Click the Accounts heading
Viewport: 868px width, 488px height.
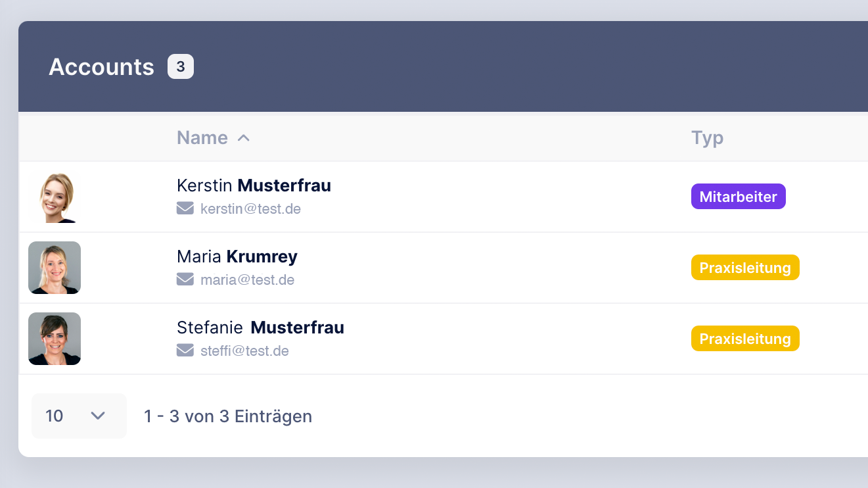pos(101,66)
